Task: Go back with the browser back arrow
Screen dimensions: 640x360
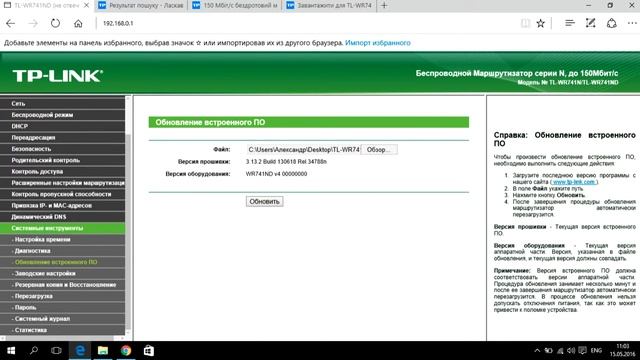Action: [x=11, y=24]
